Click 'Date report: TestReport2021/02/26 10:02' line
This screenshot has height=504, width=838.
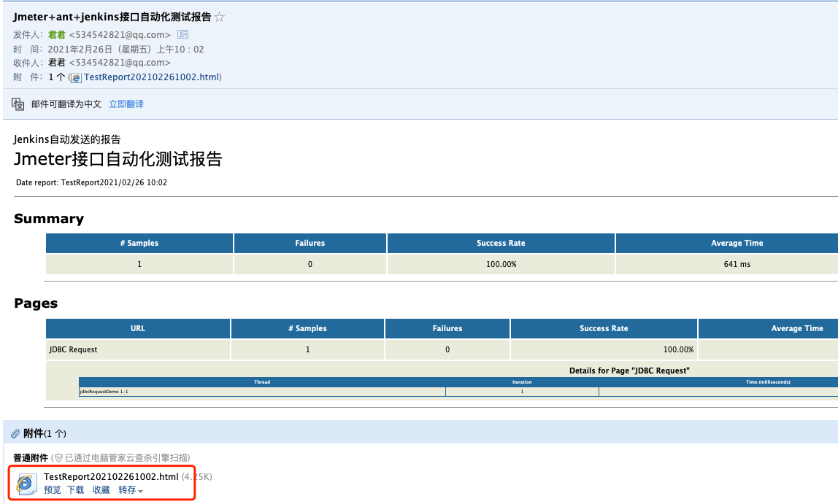click(91, 182)
